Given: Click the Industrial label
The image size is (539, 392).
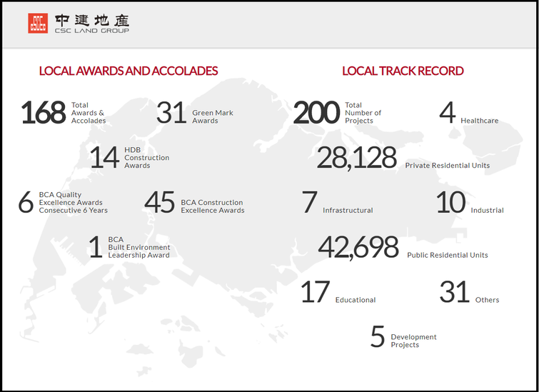Looking at the screenshot, I should [x=487, y=211].
